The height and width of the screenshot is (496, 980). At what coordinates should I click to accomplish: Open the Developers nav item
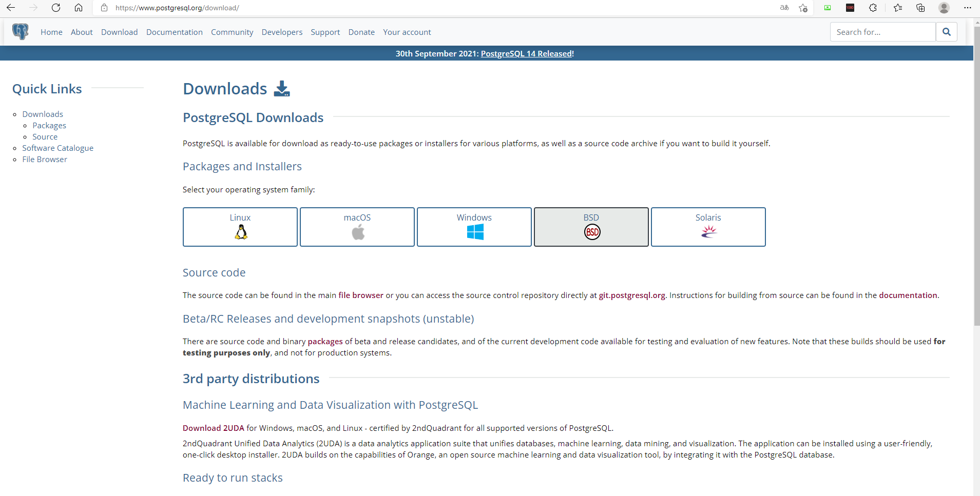[282, 32]
